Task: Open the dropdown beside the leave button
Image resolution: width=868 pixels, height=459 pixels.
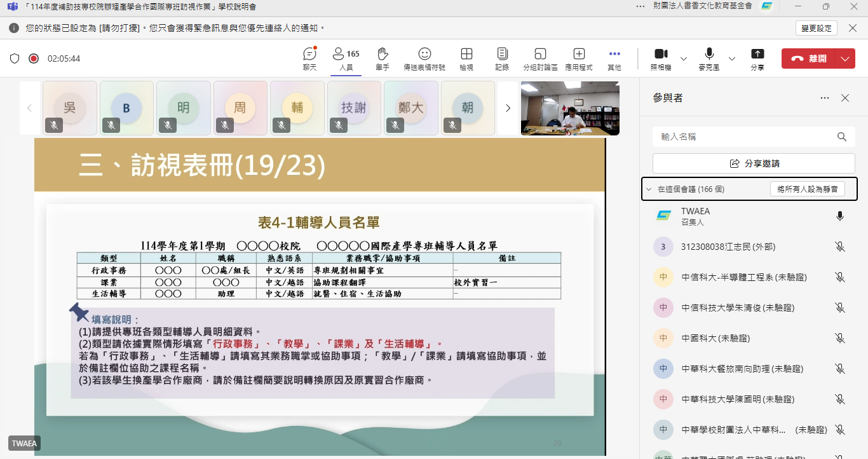Action: click(x=844, y=58)
